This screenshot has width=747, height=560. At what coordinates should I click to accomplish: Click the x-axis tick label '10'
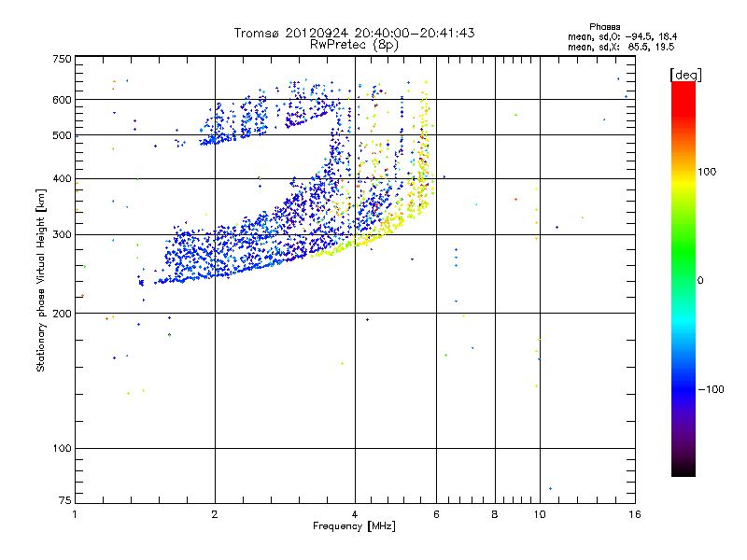[540, 514]
